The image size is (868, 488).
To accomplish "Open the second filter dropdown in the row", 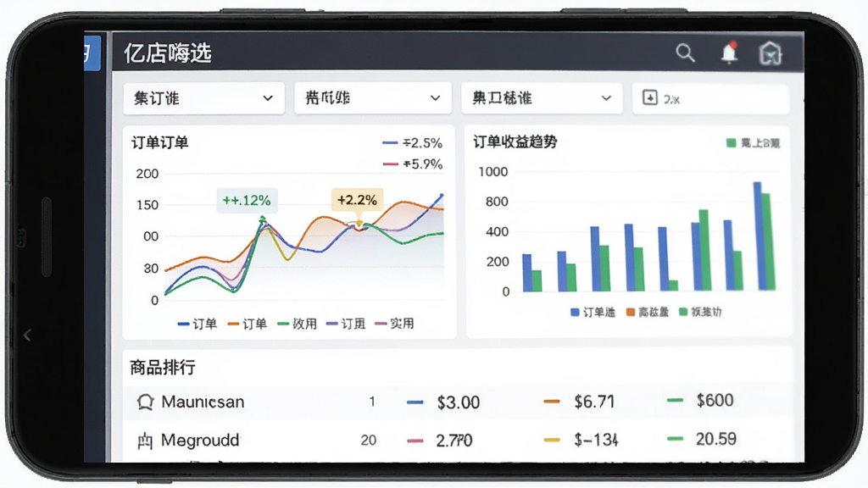I will coord(373,98).
